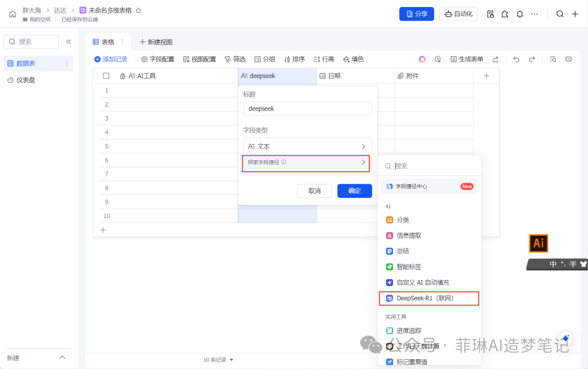Viewport: 588px width, 369px height.
Task: Open the 自动化 automation button
Action: 458,14
